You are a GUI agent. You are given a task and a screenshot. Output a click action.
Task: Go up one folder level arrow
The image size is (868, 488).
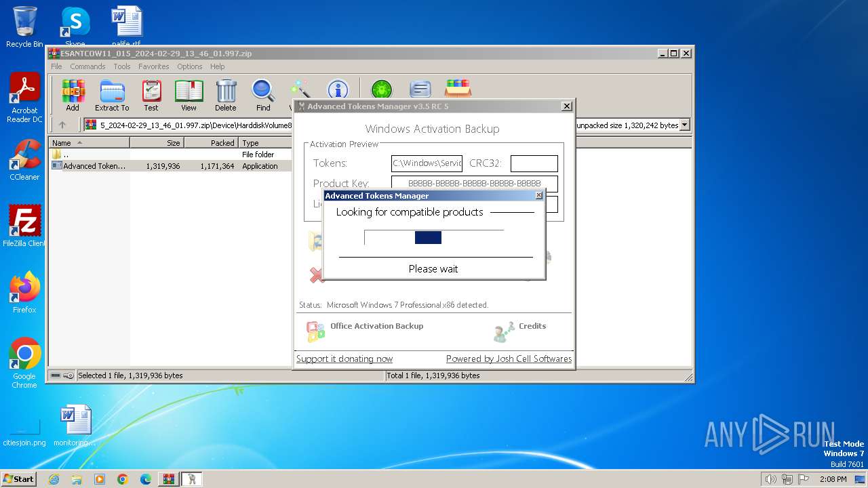62,125
